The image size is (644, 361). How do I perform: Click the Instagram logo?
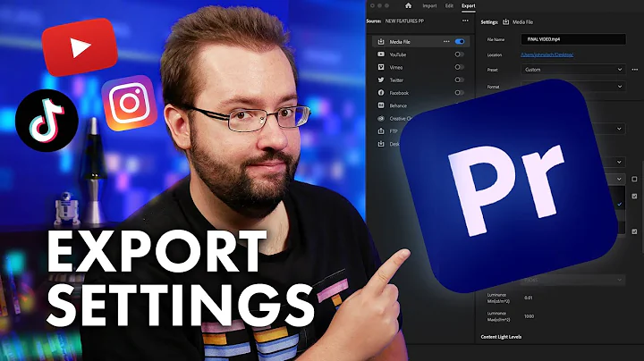[130, 103]
